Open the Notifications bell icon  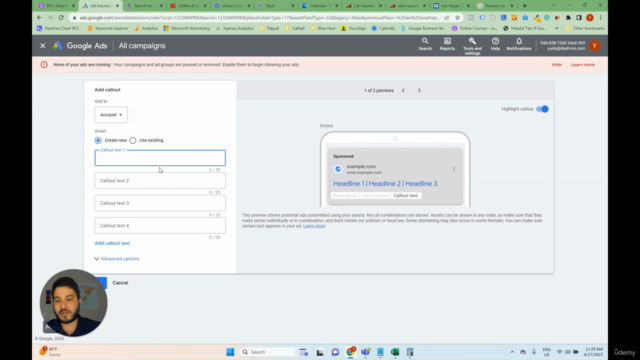519,44
